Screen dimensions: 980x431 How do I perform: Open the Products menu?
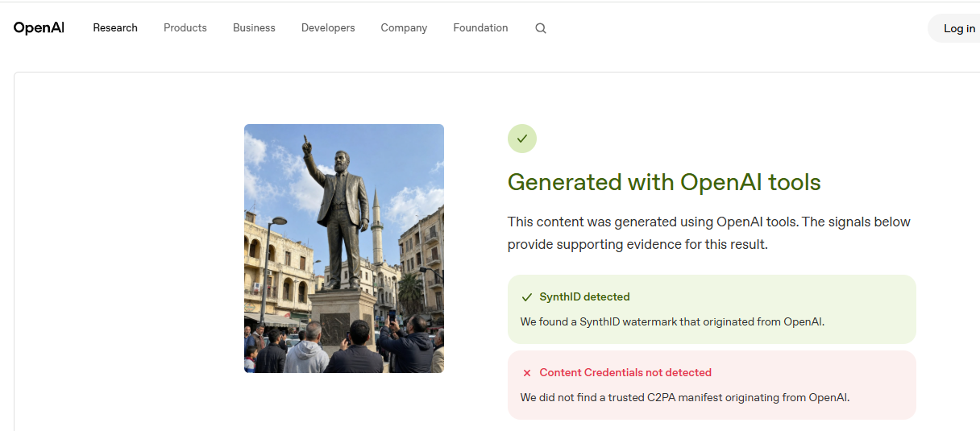185,28
